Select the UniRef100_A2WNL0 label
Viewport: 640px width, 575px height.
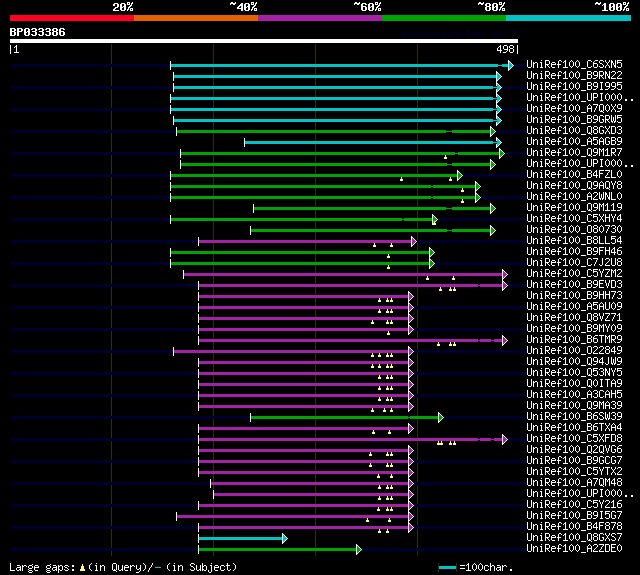574,196
